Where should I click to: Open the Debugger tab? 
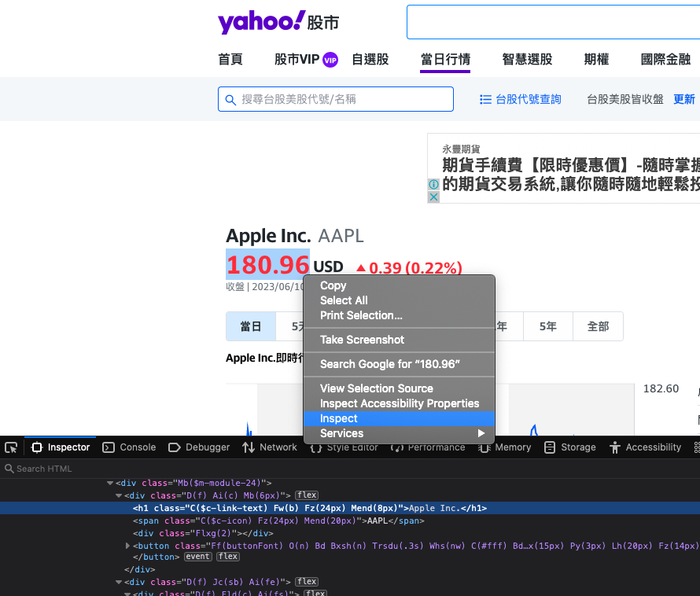[199, 447]
